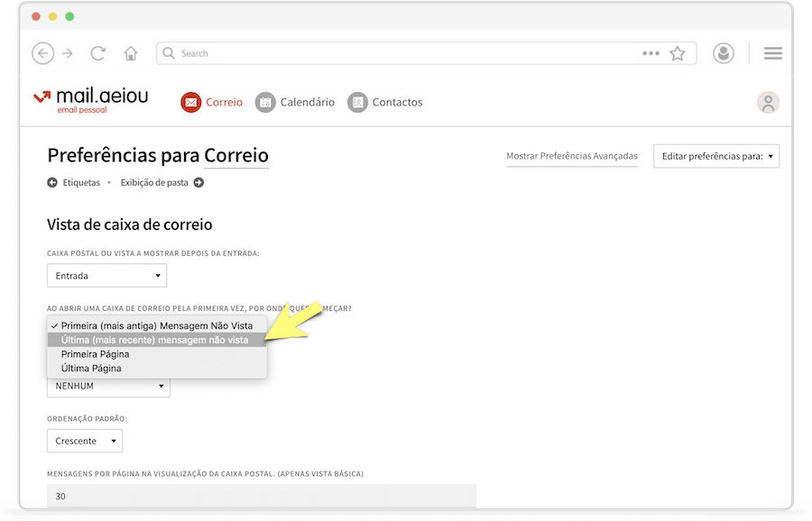Expand the Entrada mailbox dropdown
This screenshot has width=812, height=521.
point(106,276)
